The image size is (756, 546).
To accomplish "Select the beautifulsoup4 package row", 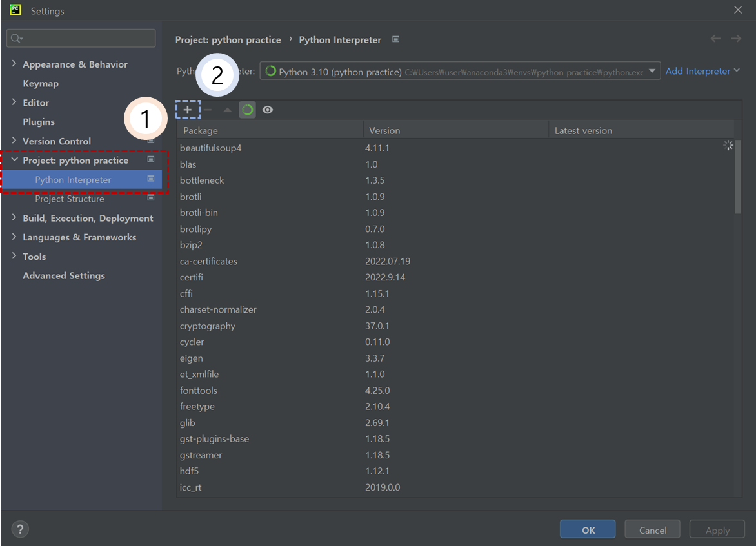I will point(455,148).
